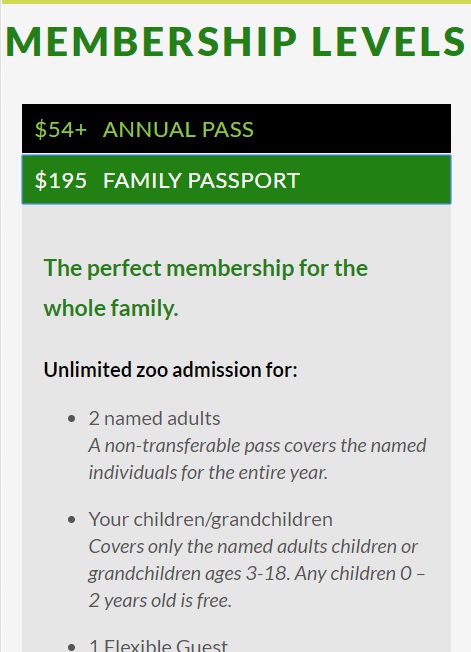The height and width of the screenshot is (652, 471).
Task: Click the 'grandchildren ages 3-18' note
Action: 256,574
